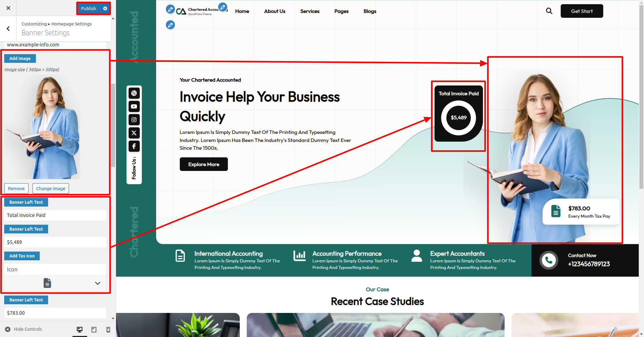This screenshot has width=644, height=337.
Task: Open the About Us menu item
Action: 274,11
